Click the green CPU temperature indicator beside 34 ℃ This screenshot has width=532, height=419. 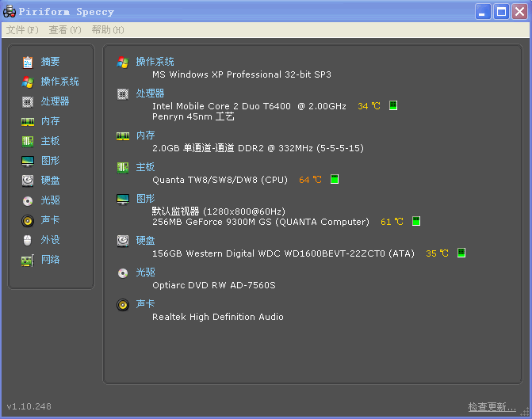393,105
